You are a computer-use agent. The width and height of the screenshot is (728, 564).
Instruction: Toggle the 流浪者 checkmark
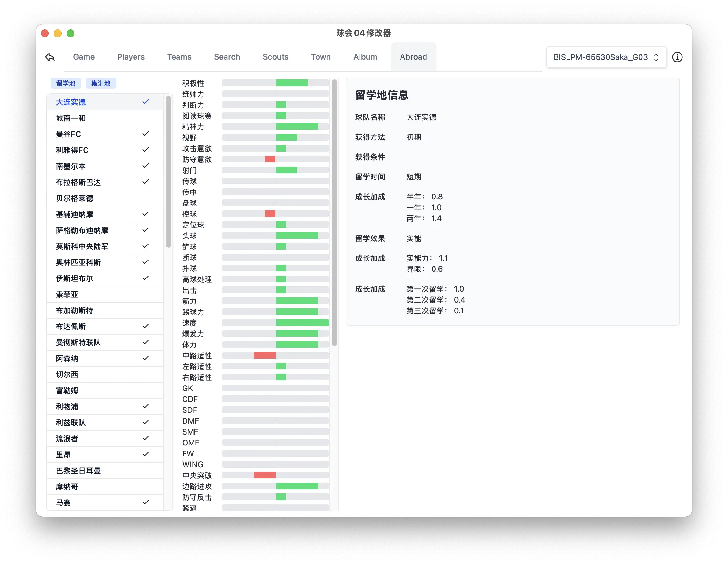pyautogui.click(x=146, y=438)
